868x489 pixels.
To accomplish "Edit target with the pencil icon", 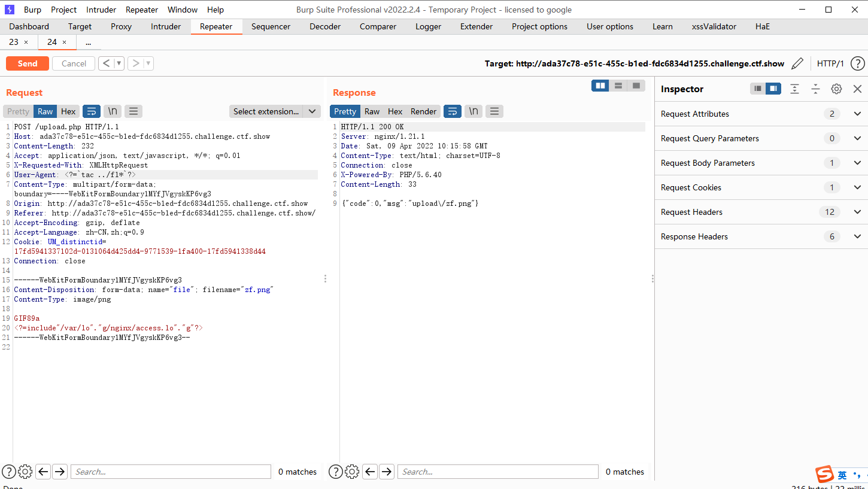I will tap(797, 63).
